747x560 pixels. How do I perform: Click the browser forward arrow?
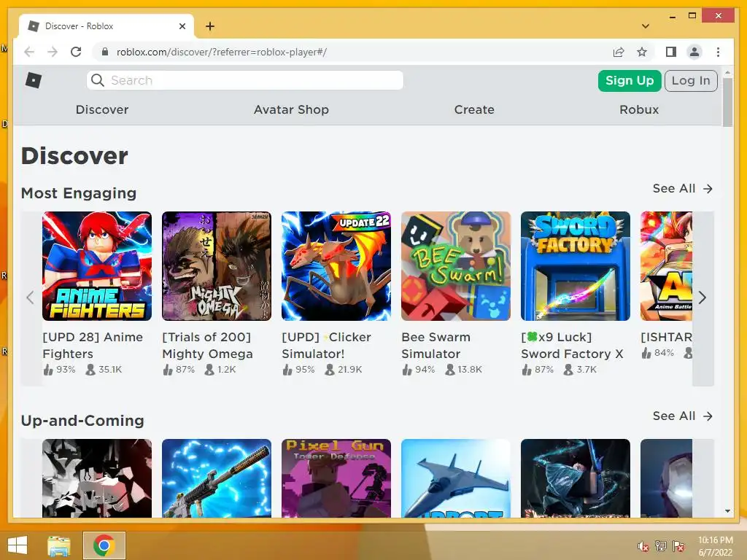click(53, 52)
